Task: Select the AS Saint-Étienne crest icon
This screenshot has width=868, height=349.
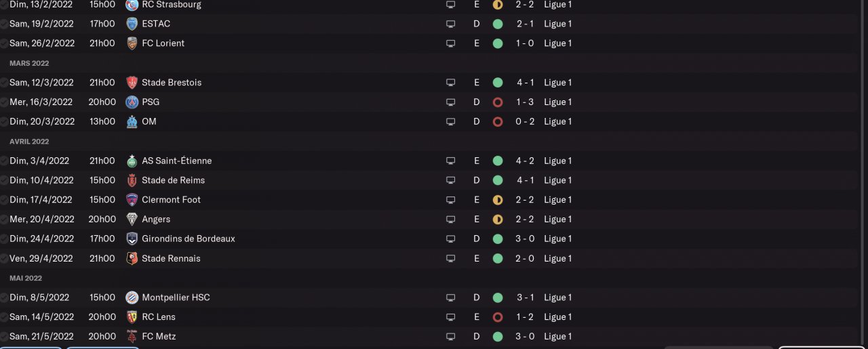Action: click(132, 161)
